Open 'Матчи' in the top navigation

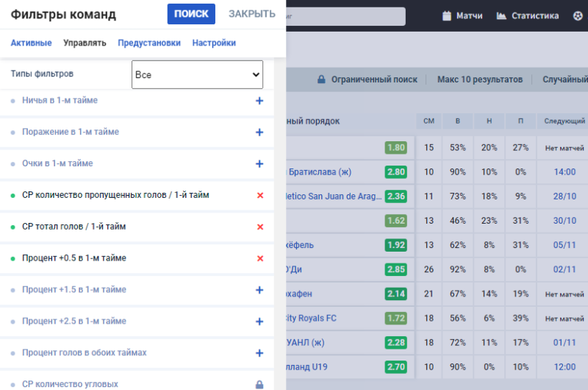462,15
